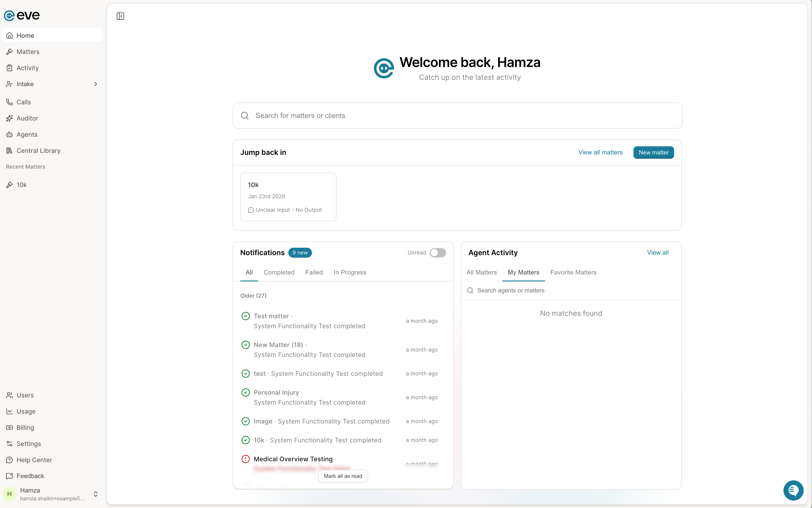
Task: Click the Settings sliders icon
Action: coord(9,443)
